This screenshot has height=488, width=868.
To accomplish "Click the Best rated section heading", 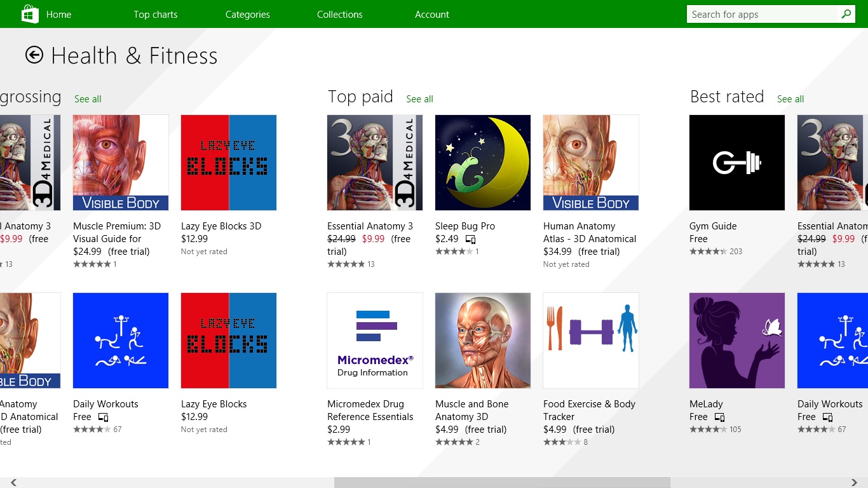I will coord(727,97).
